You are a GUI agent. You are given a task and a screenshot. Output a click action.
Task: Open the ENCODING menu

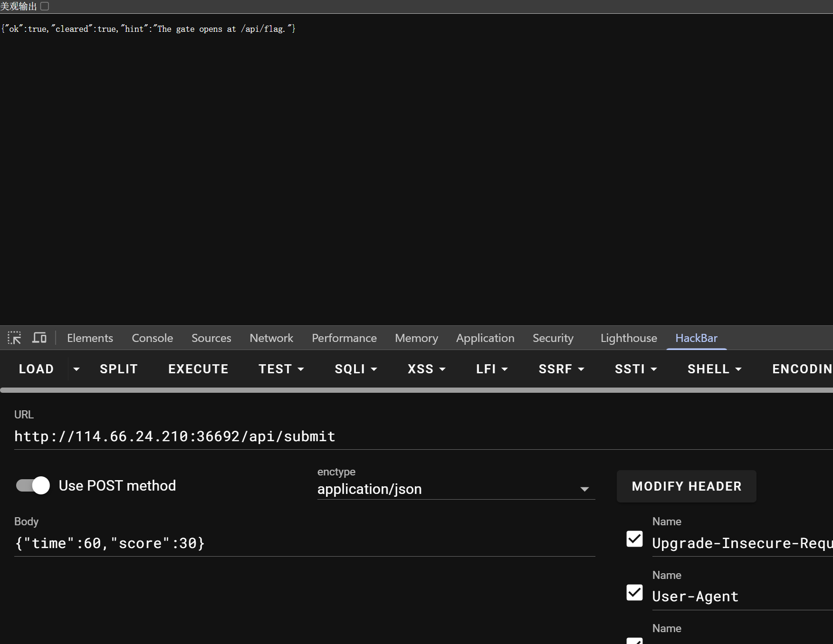802,369
